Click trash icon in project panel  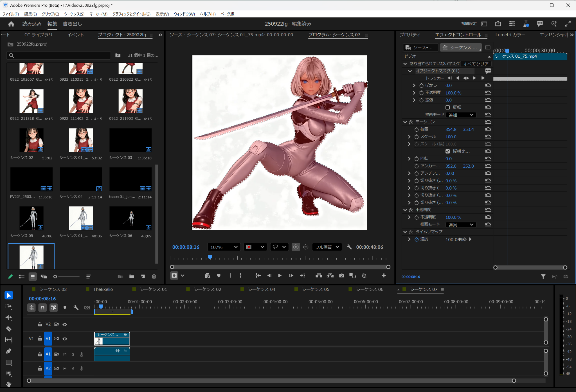154,276
